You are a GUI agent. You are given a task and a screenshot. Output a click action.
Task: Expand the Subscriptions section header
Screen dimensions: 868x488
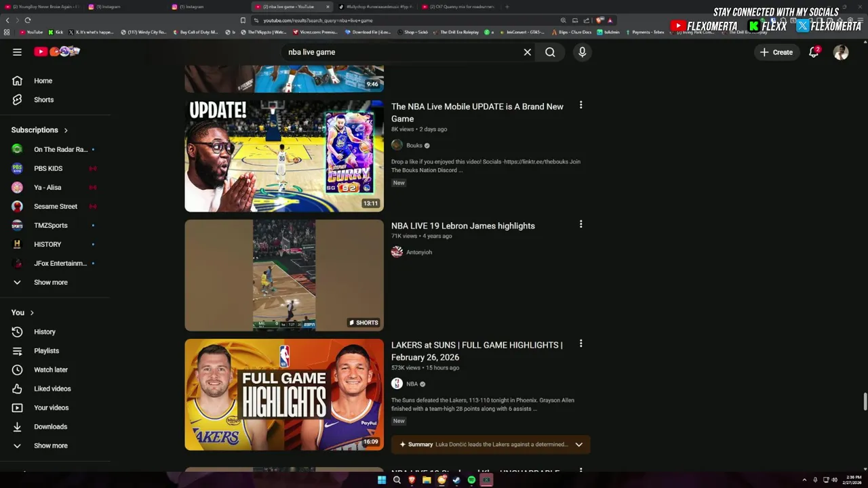pos(39,130)
